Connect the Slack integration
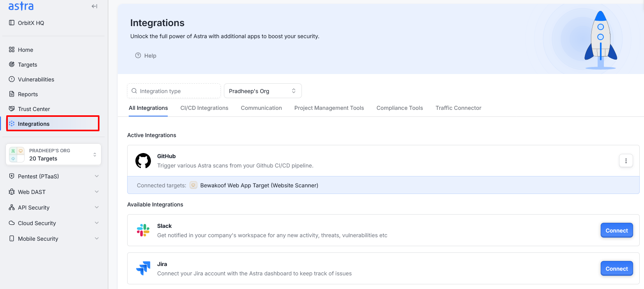Image resolution: width=644 pixels, height=289 pixels. click(x=617, y=230)
